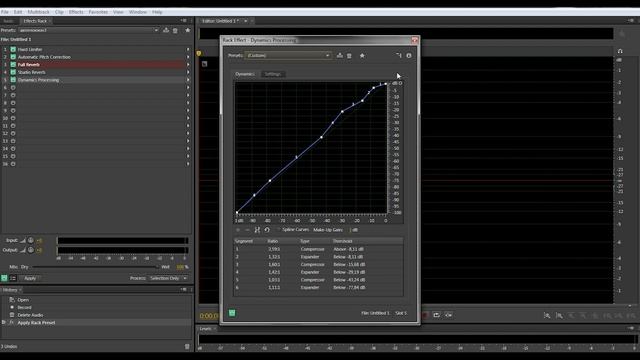Toggle Hard Limiter effect power
Image resolution: width=640 pixels, height=360 pixels.
coord(13,49)
